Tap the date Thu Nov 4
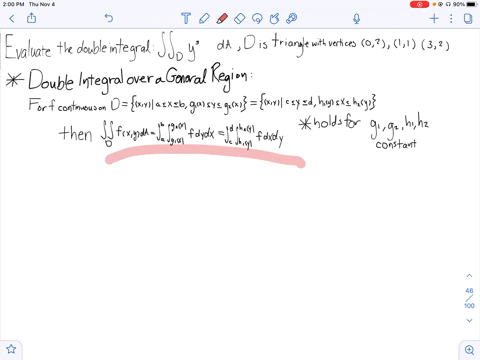 tap(42, 4)
